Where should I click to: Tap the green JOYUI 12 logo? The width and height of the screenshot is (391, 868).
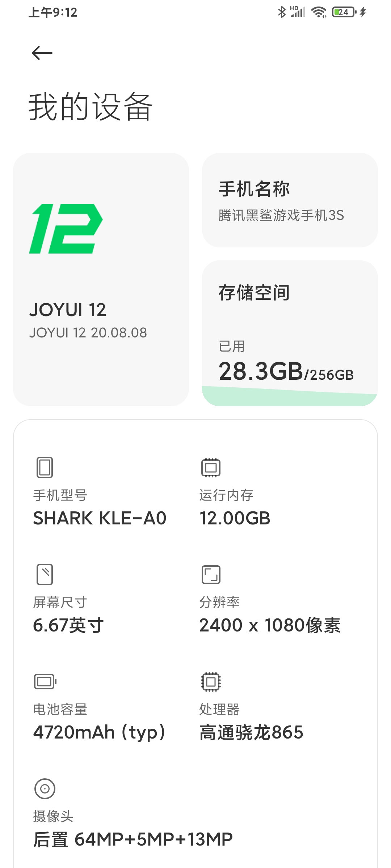(x=66, y=229)
